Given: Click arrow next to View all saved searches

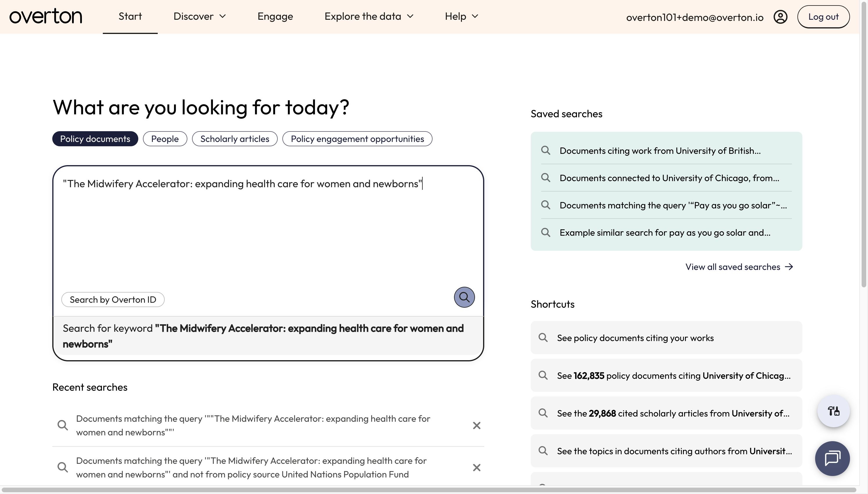Looking at the screenshot, I should point(789,267).
